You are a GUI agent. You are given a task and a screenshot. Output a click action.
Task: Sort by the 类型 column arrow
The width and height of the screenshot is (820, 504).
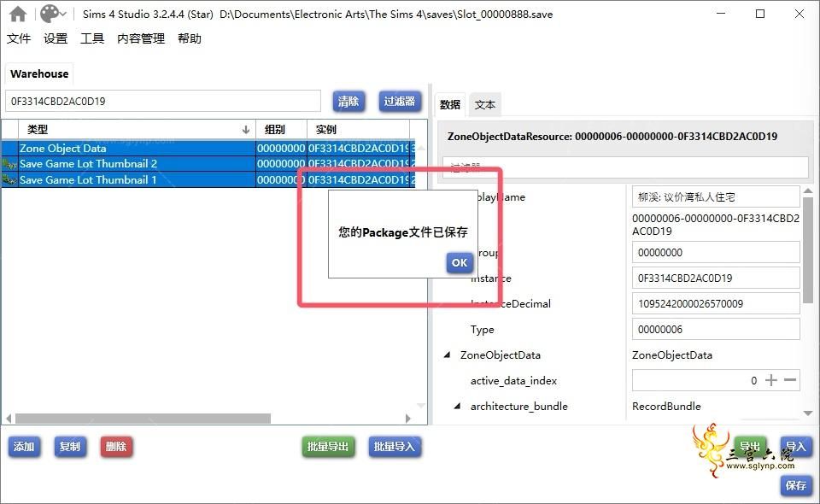tap(246, 130)
